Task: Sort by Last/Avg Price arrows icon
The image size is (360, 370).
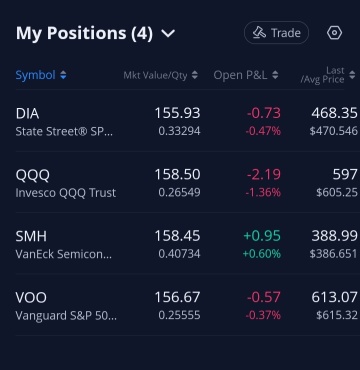Action: click(352, 75)
